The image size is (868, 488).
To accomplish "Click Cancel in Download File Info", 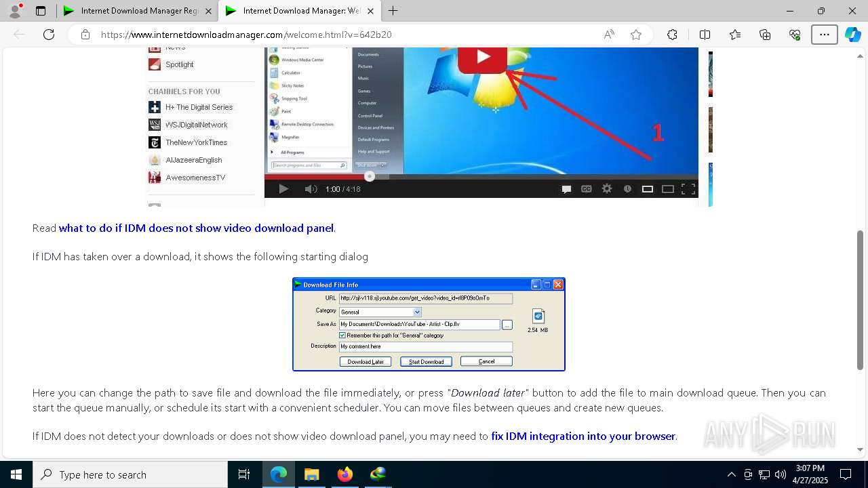I will click(486, 362).
